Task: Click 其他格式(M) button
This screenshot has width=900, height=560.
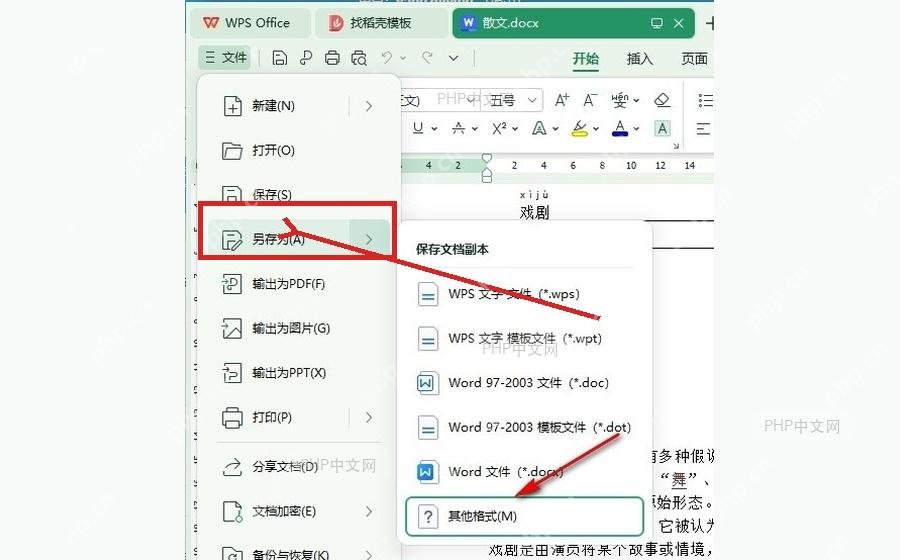Action: pyautogui.click(x=524, y=516)
